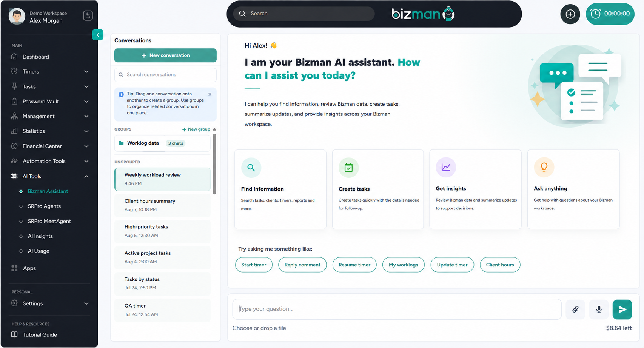Click the Start timer suggestion chip
This screenshot has width=644, height=348.
254,265
